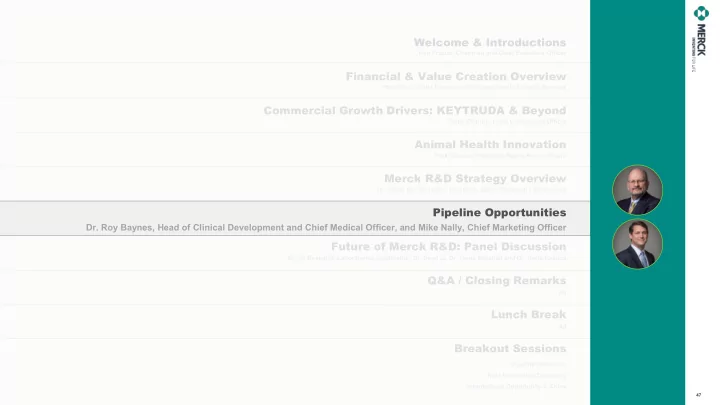Select the top speaker portrait with glasses
Viewport: 720px width, 405px height.
coord(637,190)
